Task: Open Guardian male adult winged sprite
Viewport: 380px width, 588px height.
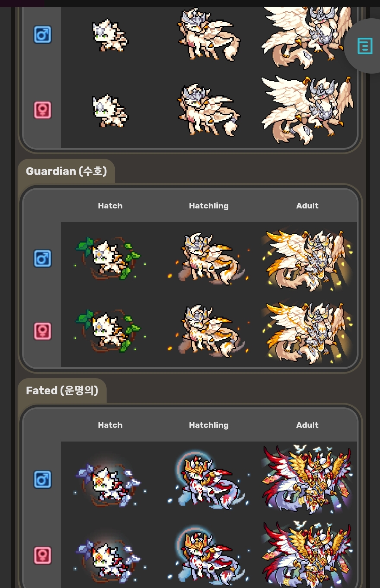Action: [307, 260]
